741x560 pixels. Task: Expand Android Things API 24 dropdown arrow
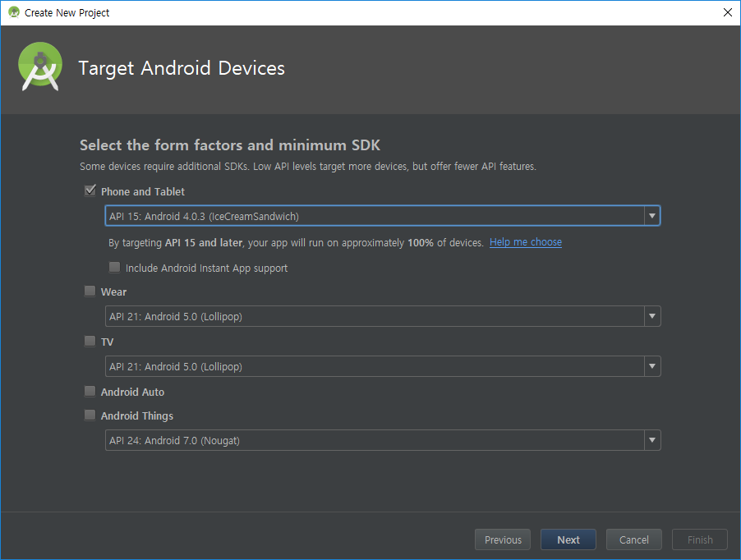(651, 441)
